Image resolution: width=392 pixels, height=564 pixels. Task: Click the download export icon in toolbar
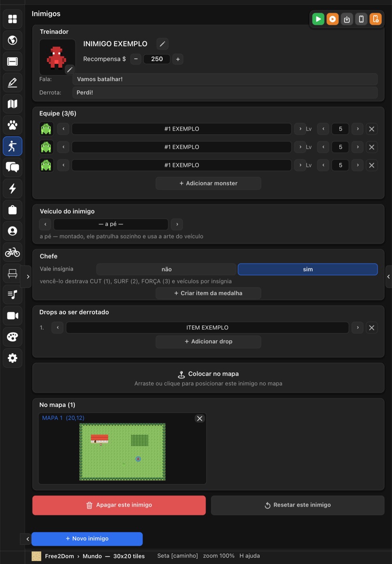click(347, 19)
